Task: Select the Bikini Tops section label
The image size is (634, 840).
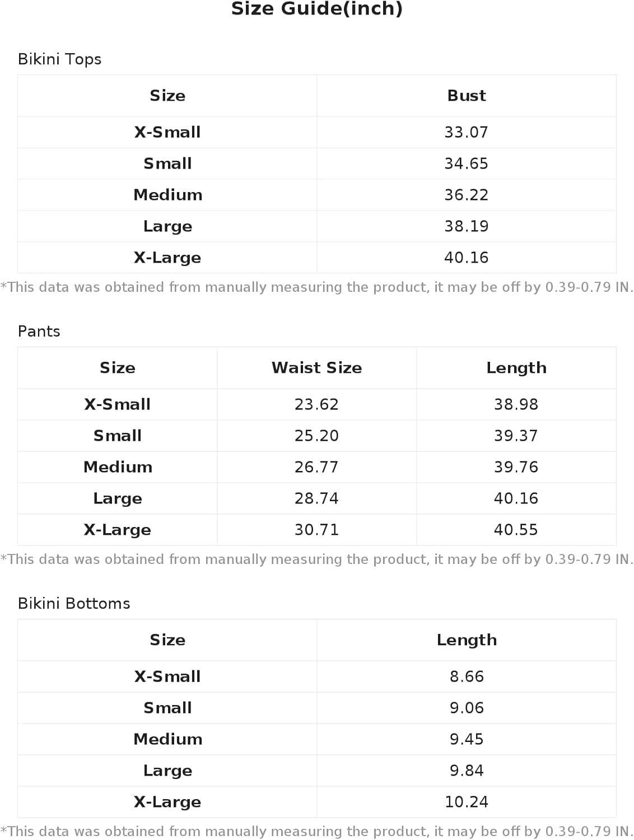Action: 59,59
